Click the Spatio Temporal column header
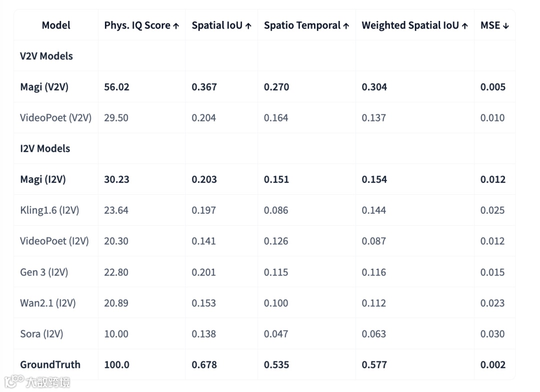Viewport: 540px width, 392px height. pyautogui.click(x=306, y=25)
